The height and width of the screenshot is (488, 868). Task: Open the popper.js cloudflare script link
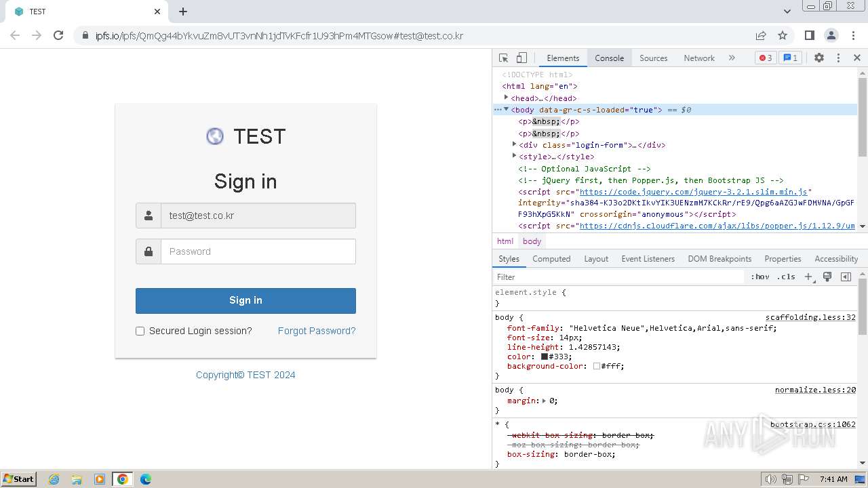click(x=717, y=226)
